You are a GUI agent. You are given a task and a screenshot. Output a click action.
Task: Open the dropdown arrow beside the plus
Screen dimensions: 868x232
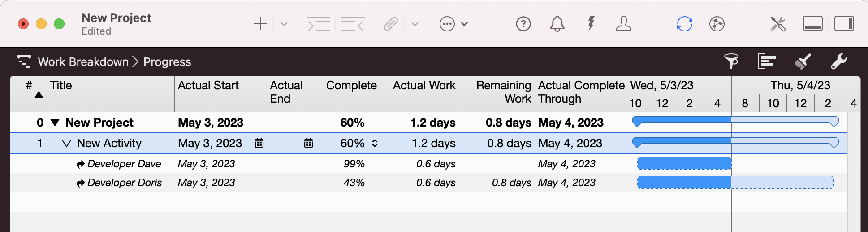click(x=284, y=24)
